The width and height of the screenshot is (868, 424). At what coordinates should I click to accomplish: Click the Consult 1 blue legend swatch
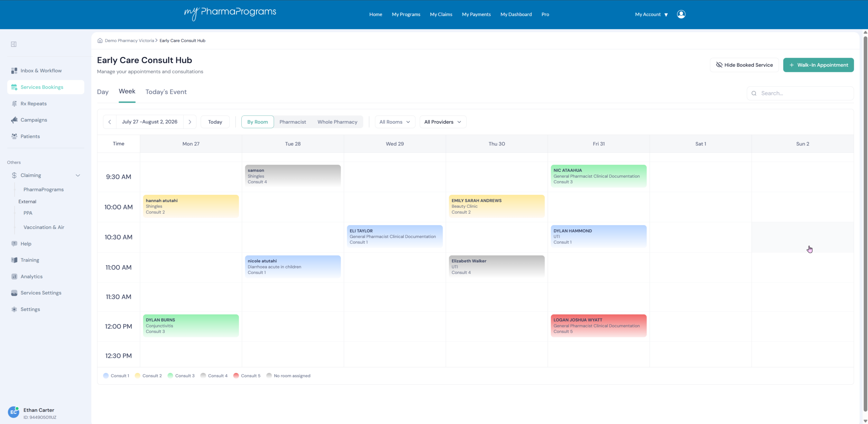(x=106, y=376)
